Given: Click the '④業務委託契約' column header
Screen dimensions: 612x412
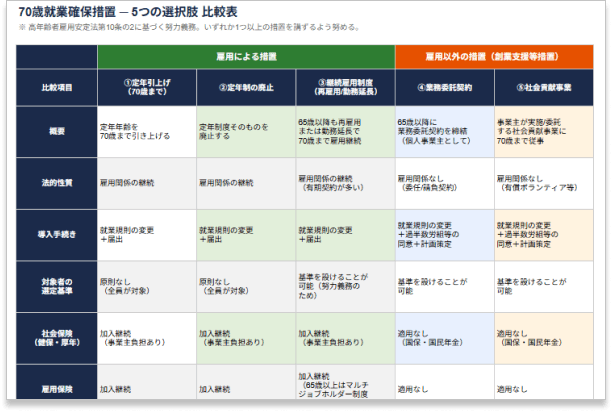Looking at the screenshot, I should (445, 88).
